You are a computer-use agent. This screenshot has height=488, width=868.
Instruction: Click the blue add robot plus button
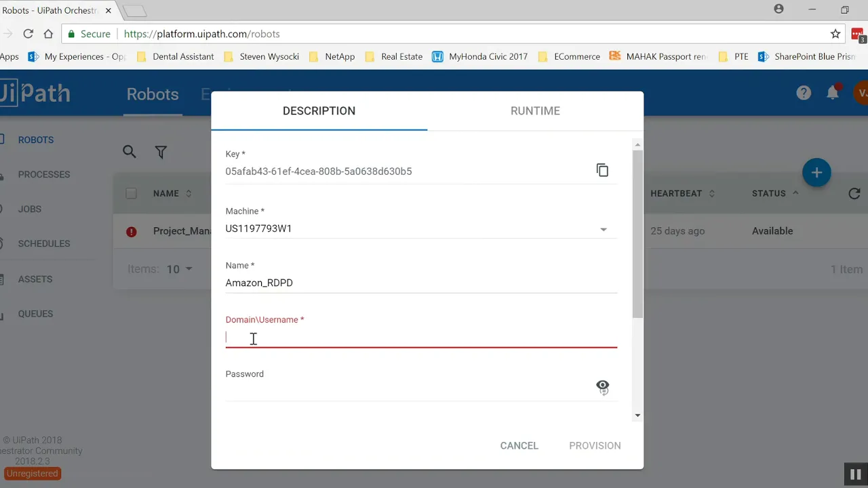click(x=816, y=173)
